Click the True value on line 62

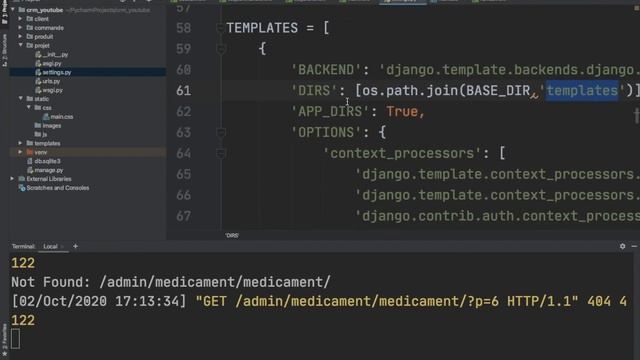pyautogui.click(x=402, y=111)
